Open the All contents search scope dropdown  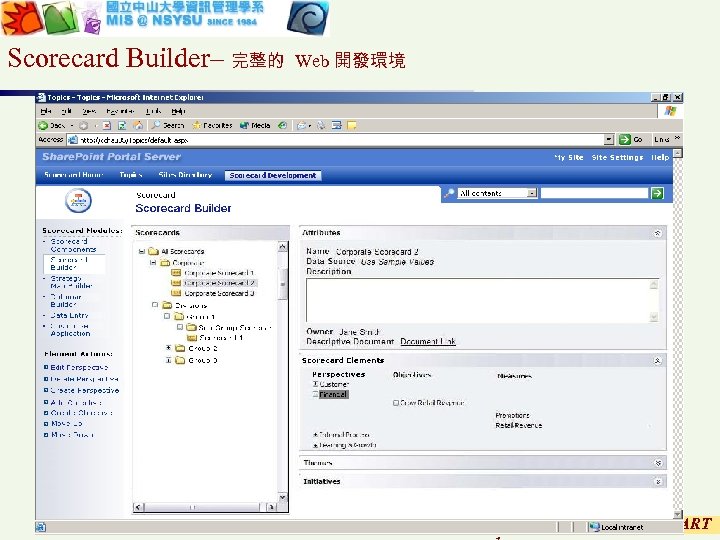tap(532, 193)
